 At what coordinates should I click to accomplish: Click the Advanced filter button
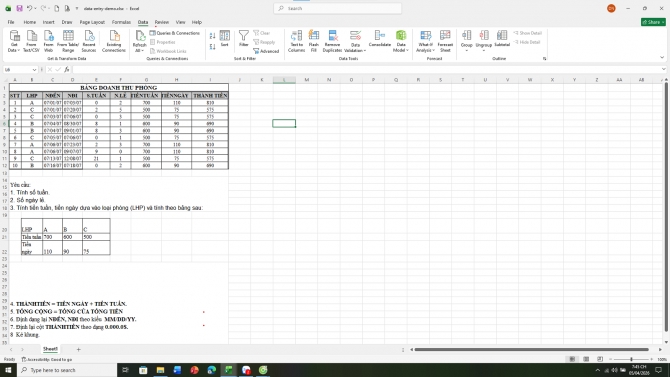coord(266,51)
